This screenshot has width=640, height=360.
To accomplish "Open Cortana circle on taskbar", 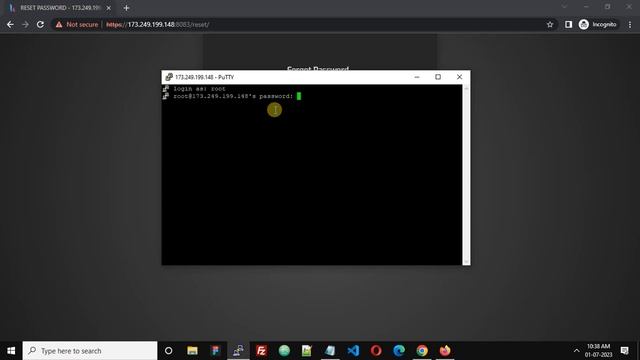I will point(168,351).
